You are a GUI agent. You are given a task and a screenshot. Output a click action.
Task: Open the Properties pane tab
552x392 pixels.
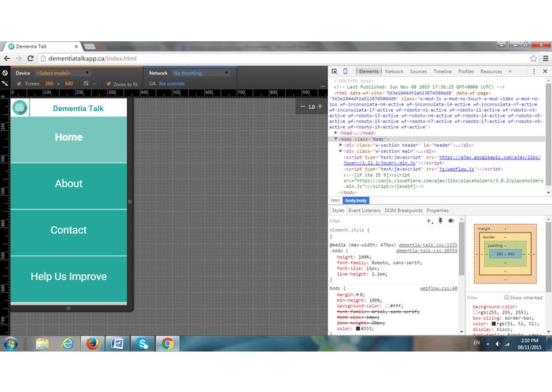tap(438, 210)
